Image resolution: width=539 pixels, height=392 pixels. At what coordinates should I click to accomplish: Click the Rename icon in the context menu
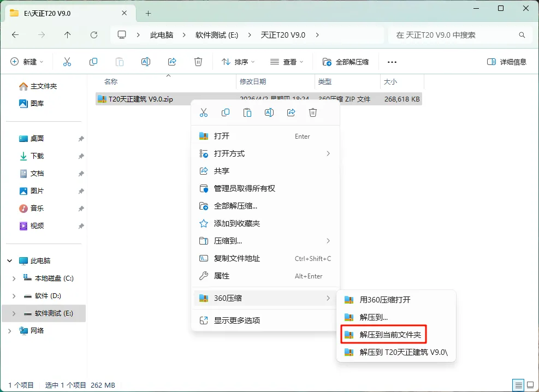[x=269, y=112]
